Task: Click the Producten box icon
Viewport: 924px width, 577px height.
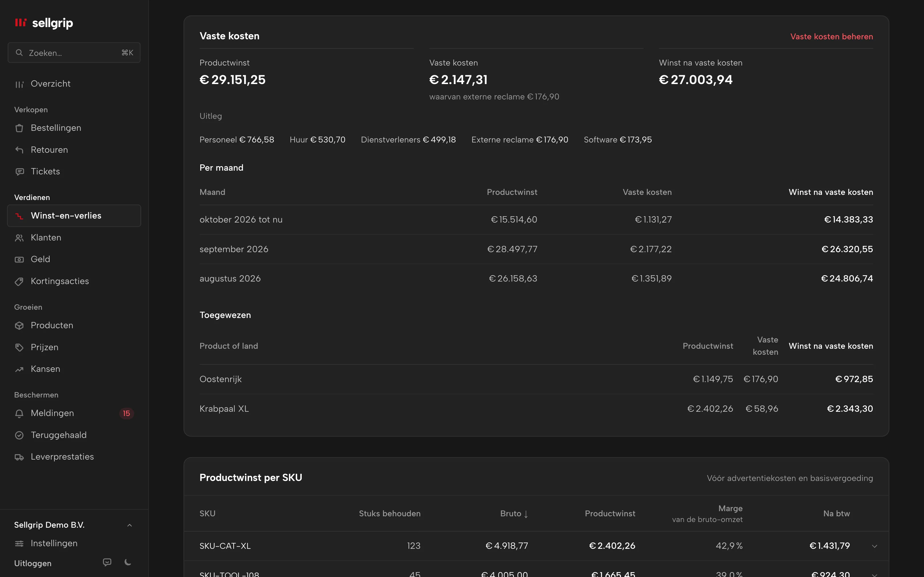Action: (x=19, y=325)
